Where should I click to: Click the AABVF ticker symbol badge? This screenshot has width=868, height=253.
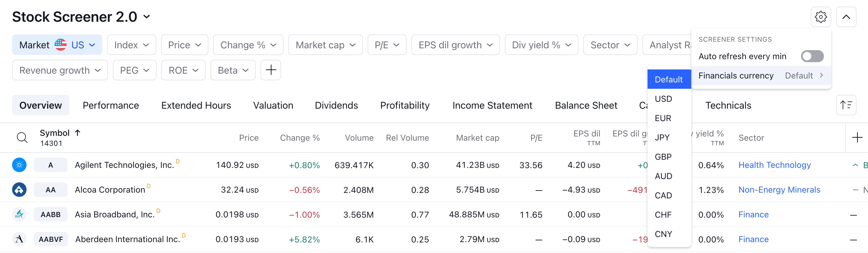(x=51, y=239)
